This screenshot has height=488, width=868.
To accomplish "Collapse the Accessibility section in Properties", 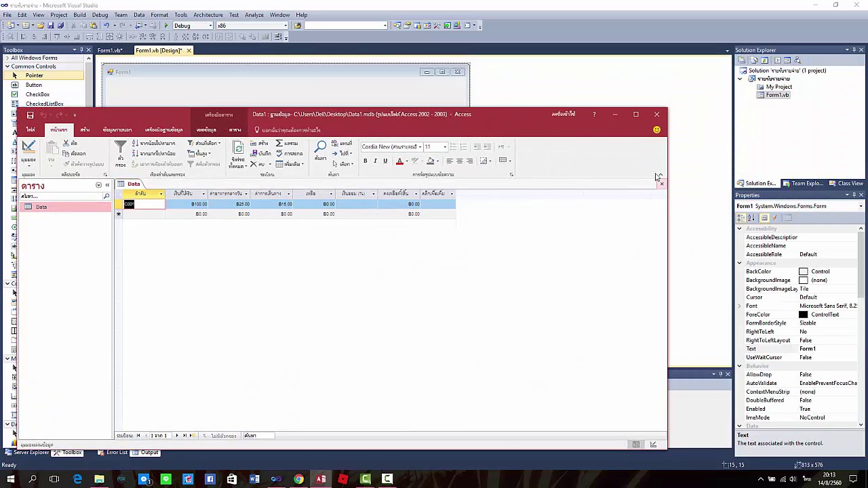I will point(740,228).
